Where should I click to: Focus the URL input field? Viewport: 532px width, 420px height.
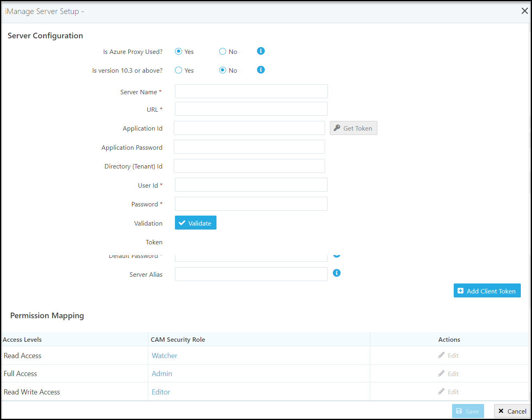click(x=251, y=109)
